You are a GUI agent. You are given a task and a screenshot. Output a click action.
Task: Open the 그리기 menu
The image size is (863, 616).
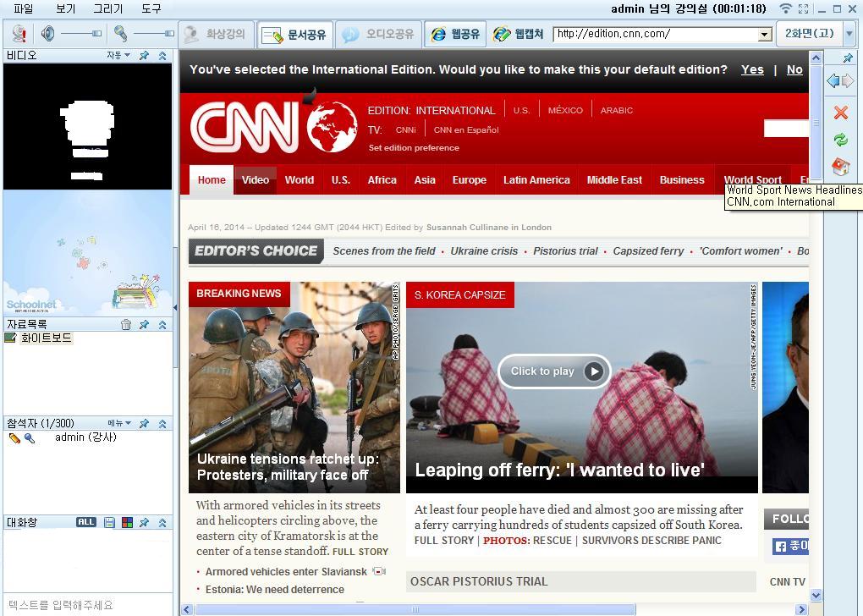pos(108,8)
